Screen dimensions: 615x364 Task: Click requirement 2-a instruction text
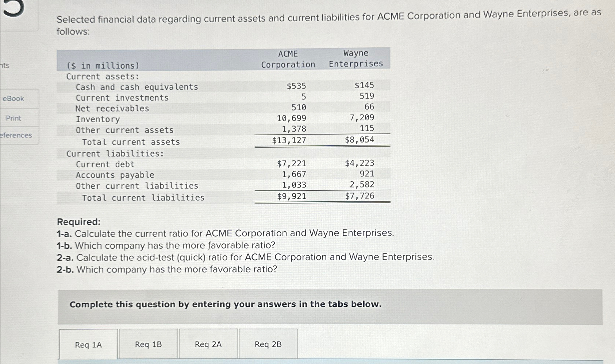[x=245, y=257]
